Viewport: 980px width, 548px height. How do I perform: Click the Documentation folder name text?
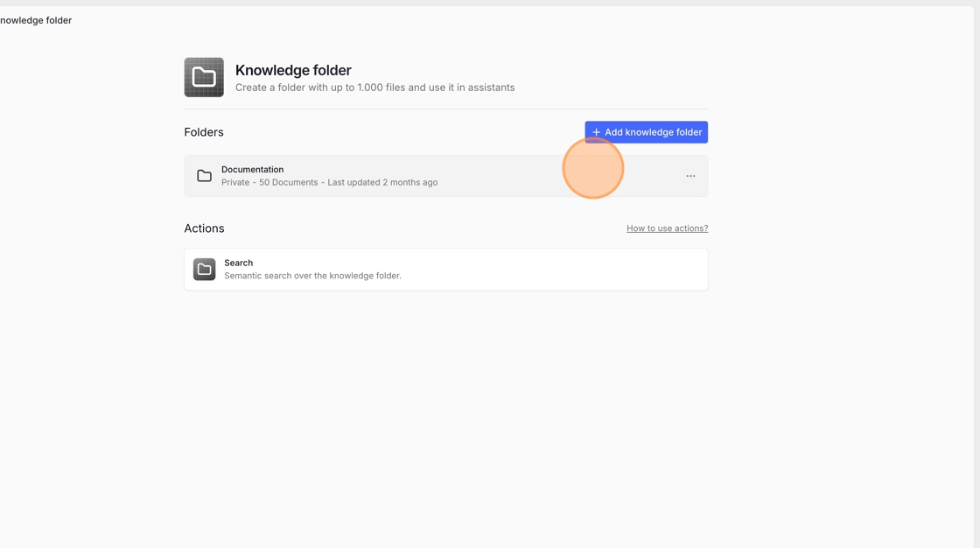[252, 170]
